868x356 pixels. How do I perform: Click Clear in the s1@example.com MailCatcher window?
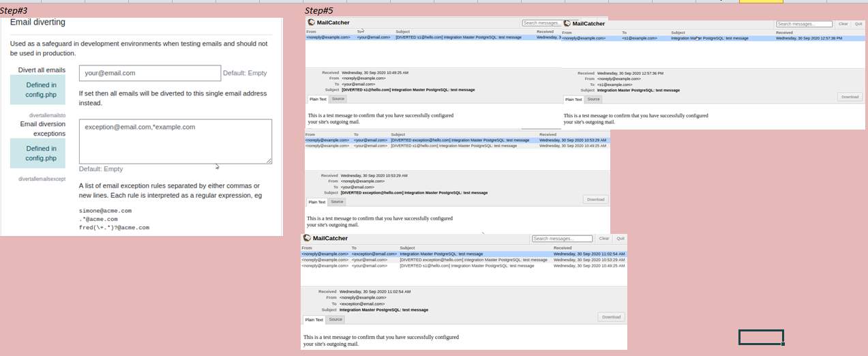click(x=843, y=24)
